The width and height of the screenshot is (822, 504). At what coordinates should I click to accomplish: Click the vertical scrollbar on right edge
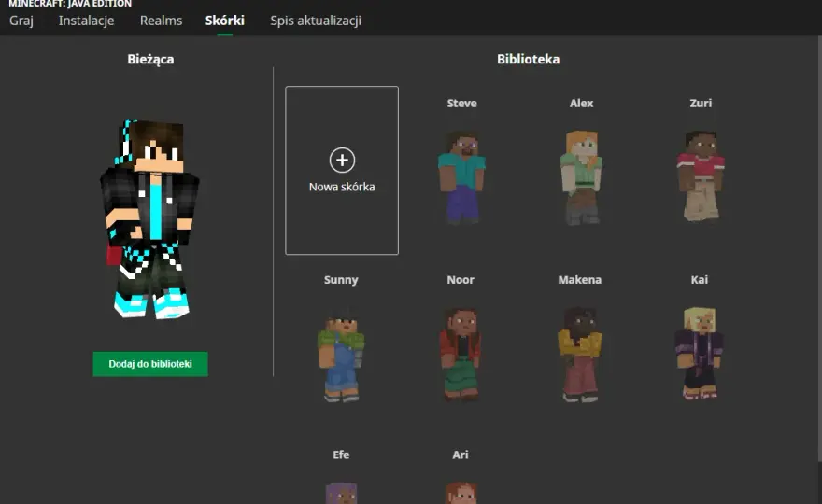click(x=819, y=249)
